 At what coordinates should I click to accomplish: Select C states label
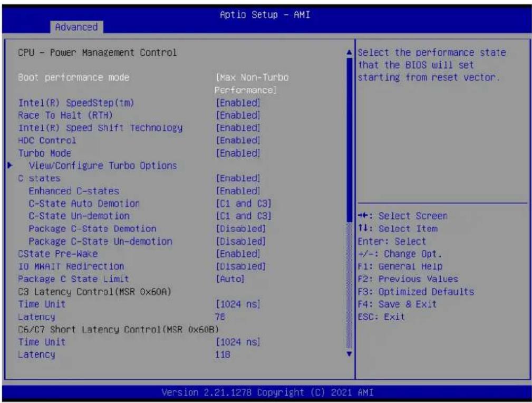pos(39,178)
